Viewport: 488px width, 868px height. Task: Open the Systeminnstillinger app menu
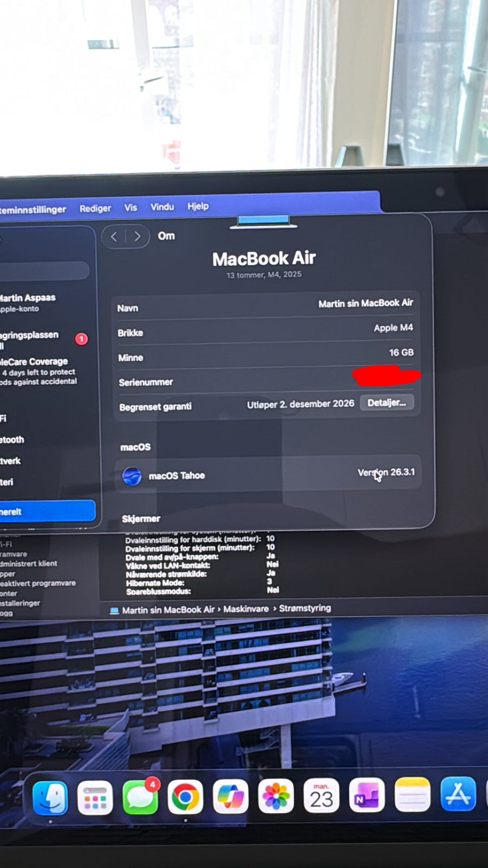click(x=33, y=209)
